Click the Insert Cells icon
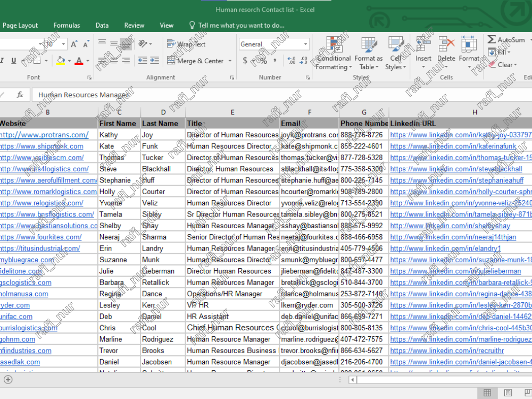Image resolution: width=532 pixels, height=399 pixels. (423, 44)
